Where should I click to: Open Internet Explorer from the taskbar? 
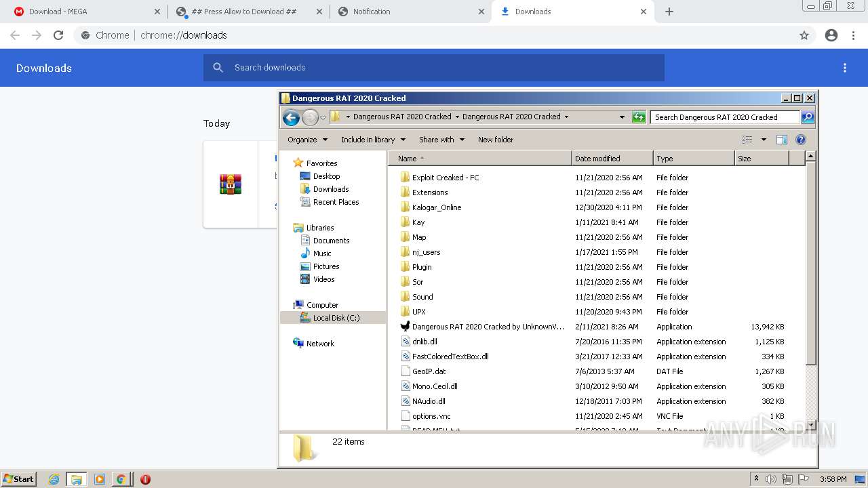[54, 479]
